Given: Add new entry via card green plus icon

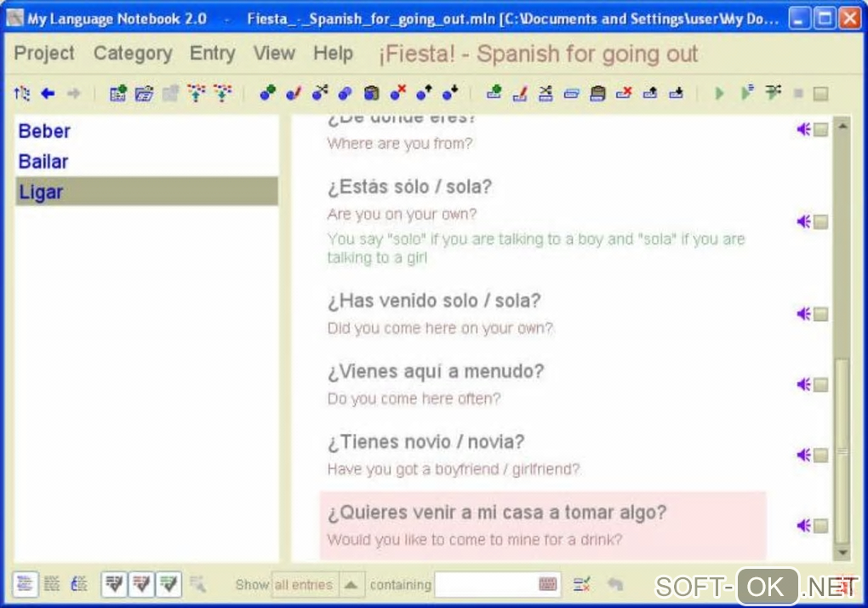Looking at the screenshot, I should coord(494,93).
